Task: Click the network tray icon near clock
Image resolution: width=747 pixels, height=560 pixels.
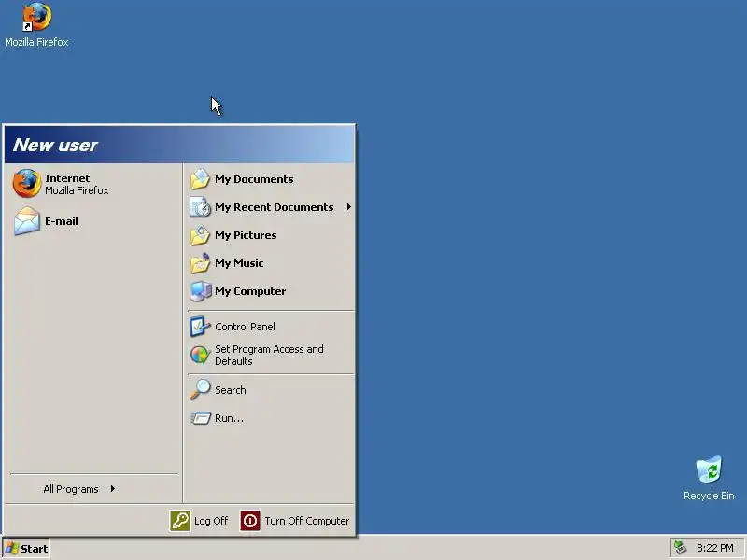Action: 680,548
